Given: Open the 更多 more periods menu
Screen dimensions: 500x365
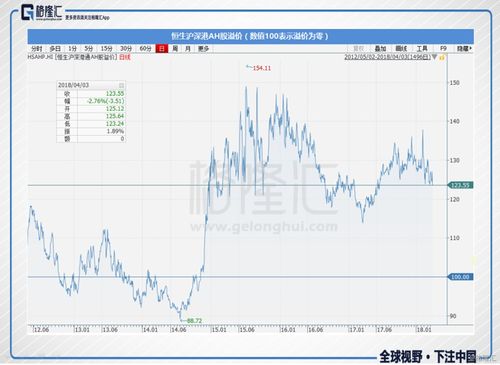Looking at the screenshot, I should tap(203, 49).
